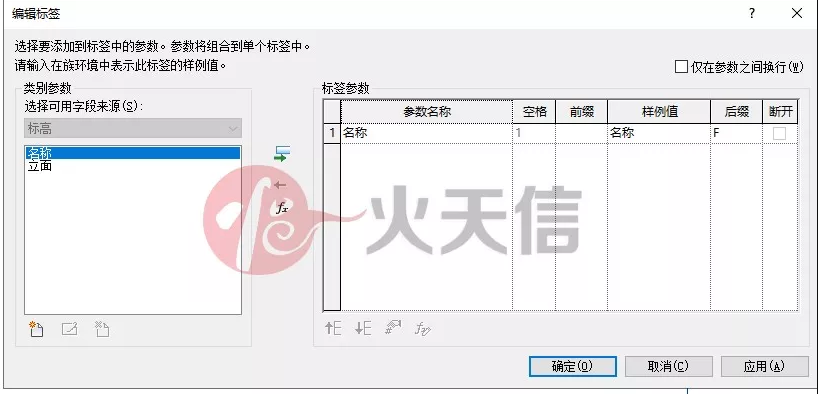Enable 仅在参数之间换行 checkbox
The image size is (818, 394).
point(681,67)
